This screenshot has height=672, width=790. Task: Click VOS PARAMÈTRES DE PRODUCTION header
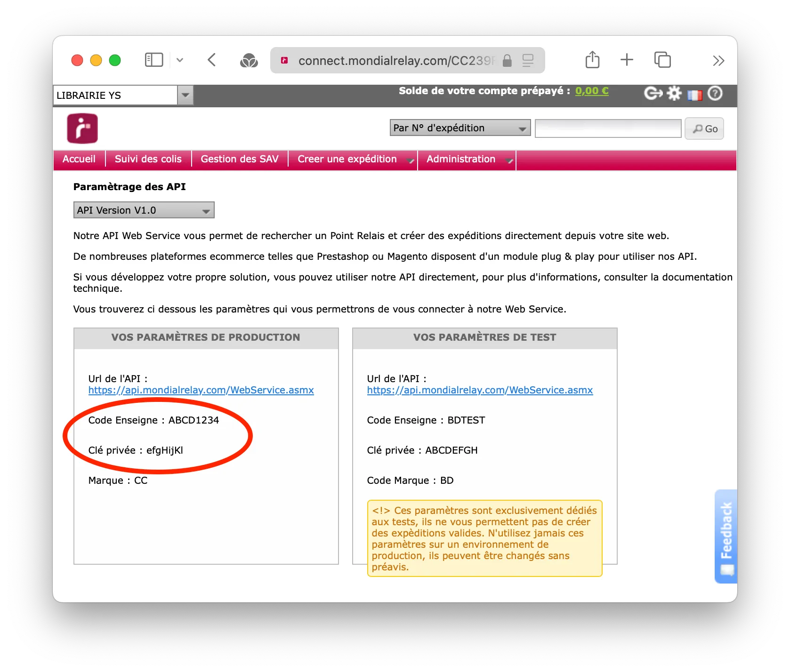[x=206, y=337]
